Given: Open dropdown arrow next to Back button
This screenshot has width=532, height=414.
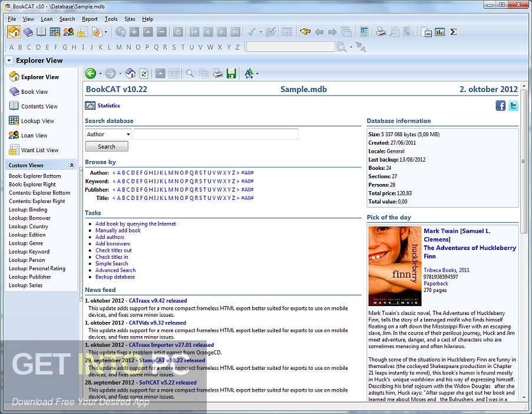Looking at the screenshot, I should pos(100,74).
